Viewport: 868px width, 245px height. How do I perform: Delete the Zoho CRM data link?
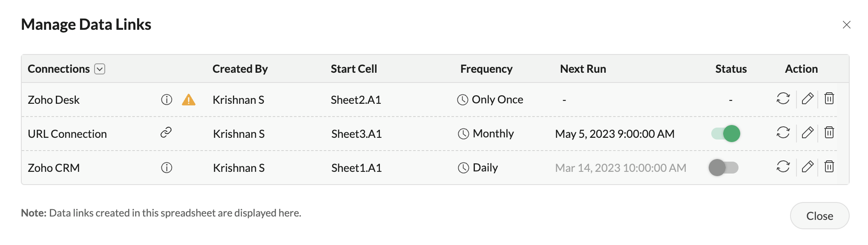829,167
